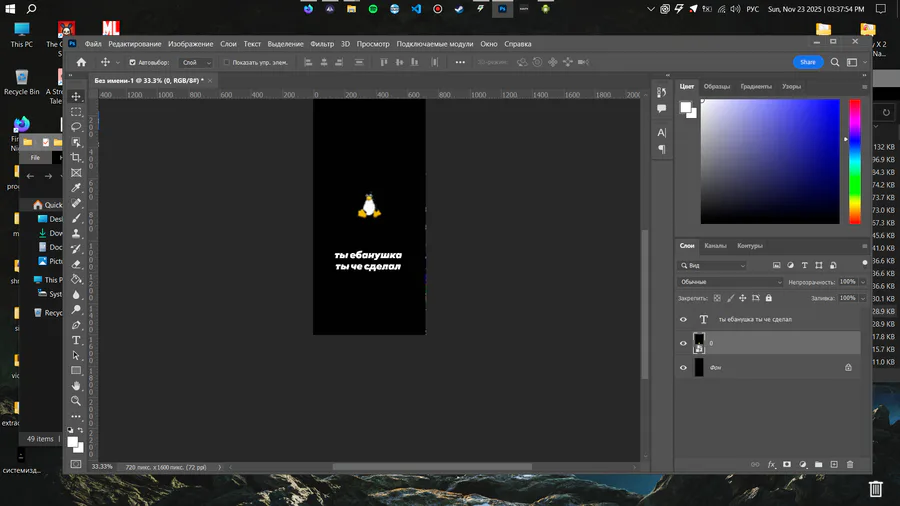
Task: Select the Pen tool
Action: tap(76, 325)
